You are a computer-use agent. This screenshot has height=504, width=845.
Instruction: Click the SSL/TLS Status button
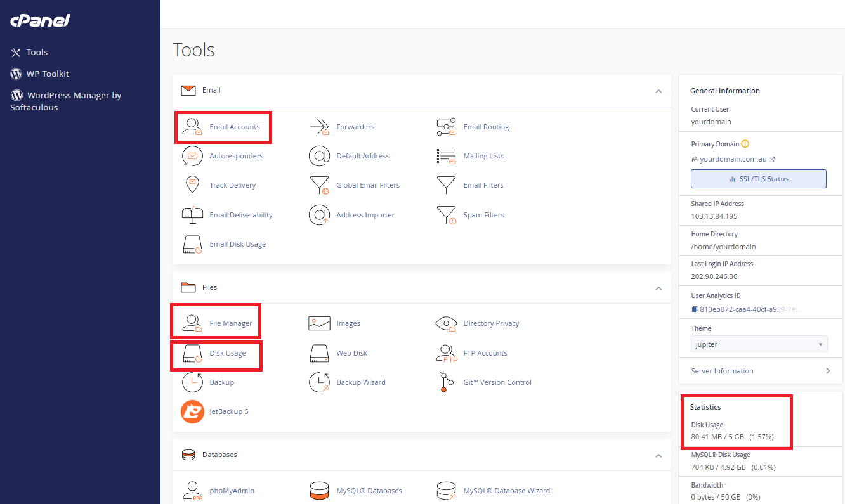(x=759, y=179)
